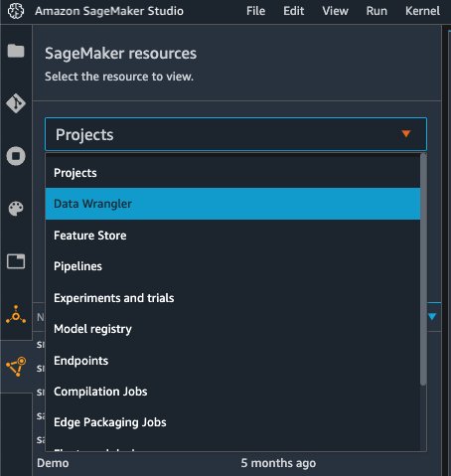Select Experiments and trials option
The width and height of the screenshot is (451, 476).
click(x=232, y=298)
